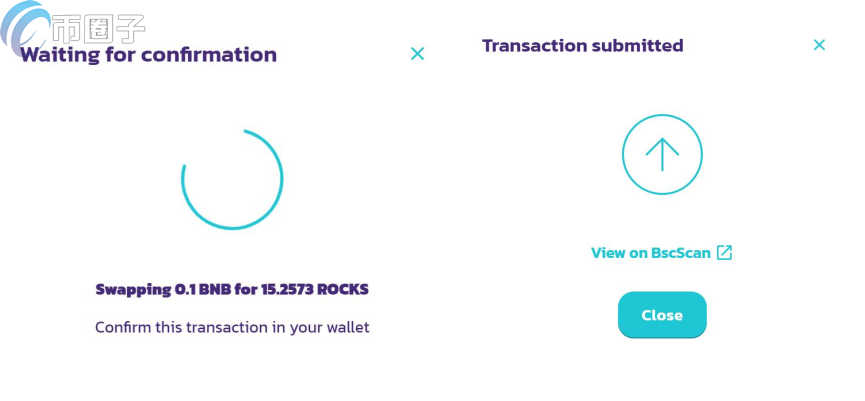The width and height of the screenshot is (865, 401).
Task: Click the upward arrow submitted icon
Action: pyautogui.click(x=662, y=154)
